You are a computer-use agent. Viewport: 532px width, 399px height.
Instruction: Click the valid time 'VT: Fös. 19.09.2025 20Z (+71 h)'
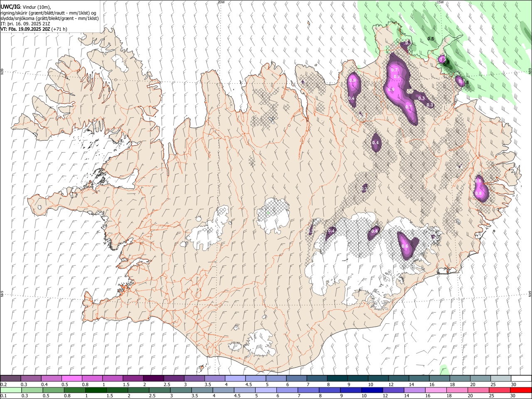pyautogui.click(x=34, y=29)
